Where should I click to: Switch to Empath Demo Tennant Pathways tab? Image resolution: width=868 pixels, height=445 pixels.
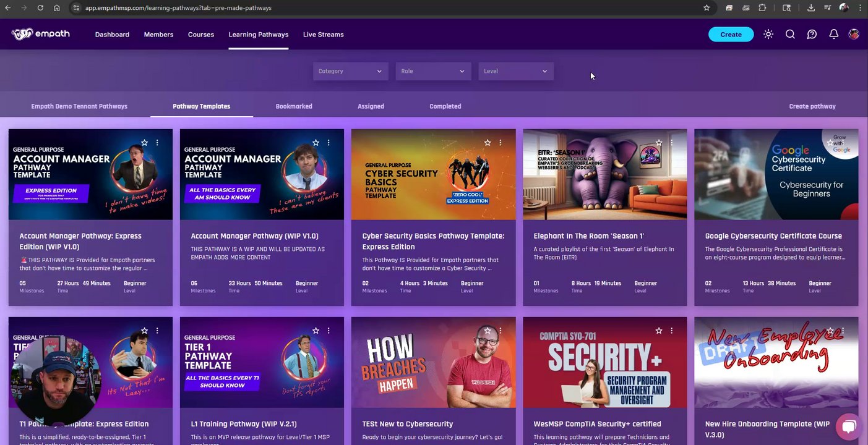(79, 106)
